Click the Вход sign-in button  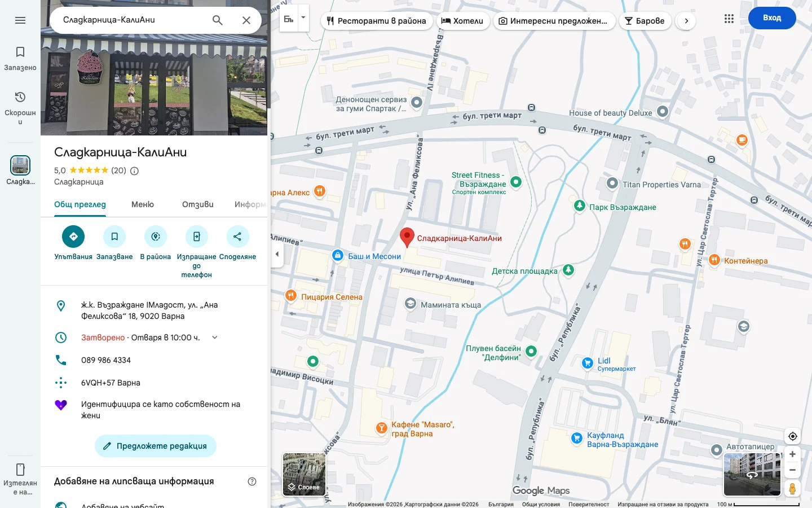[x=771, y=17]
